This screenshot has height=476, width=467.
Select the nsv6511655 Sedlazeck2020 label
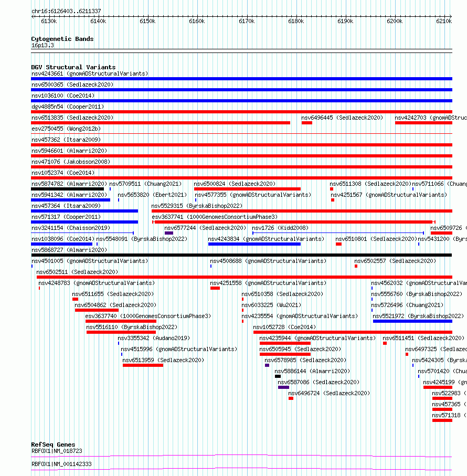pos(113,294)
